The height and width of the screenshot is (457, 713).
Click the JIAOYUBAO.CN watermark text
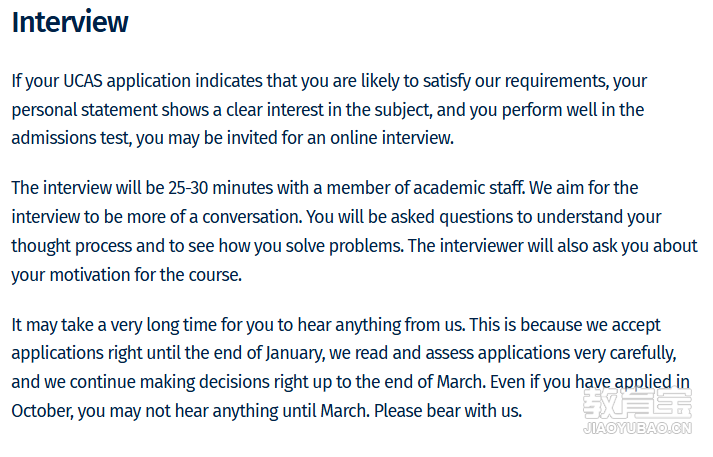(x=638, y=428)
